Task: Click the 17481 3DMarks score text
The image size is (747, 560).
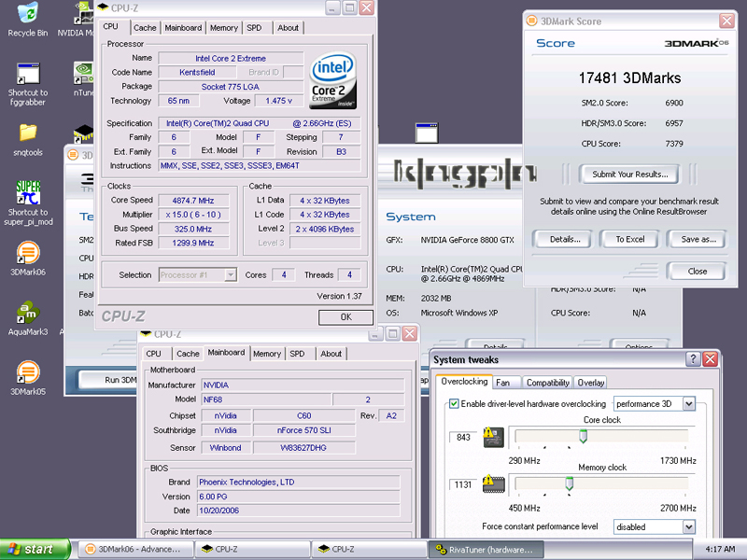Action: tap(629, 78)
